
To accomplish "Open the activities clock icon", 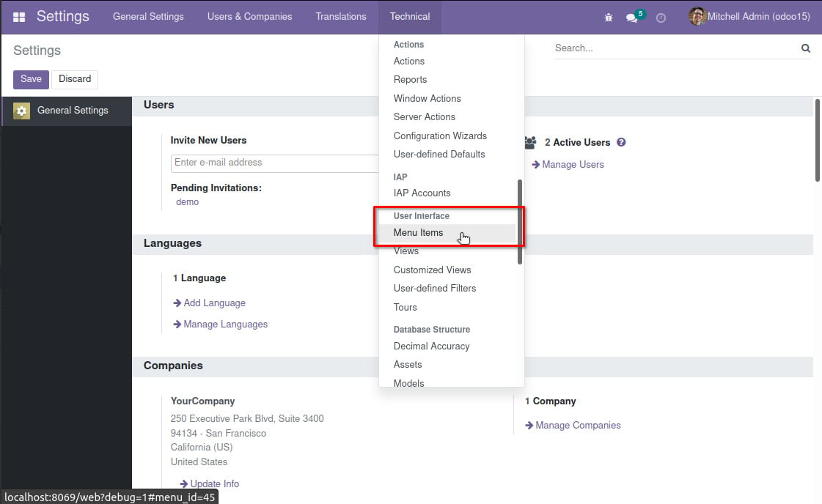I will (x=661, y=18).
